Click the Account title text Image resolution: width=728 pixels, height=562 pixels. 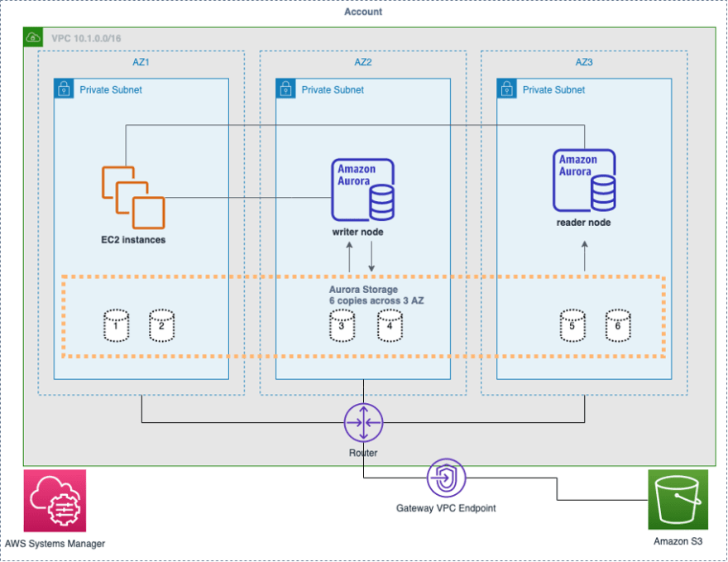363,12
